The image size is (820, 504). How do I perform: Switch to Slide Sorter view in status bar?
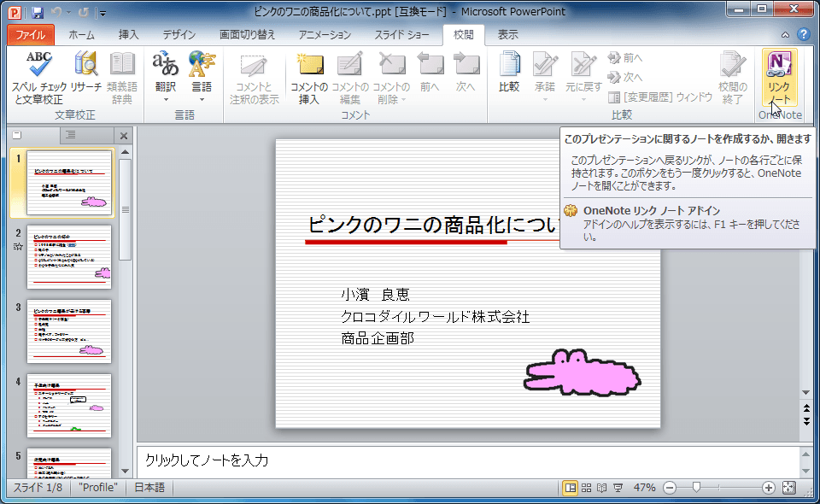point(587,488)
